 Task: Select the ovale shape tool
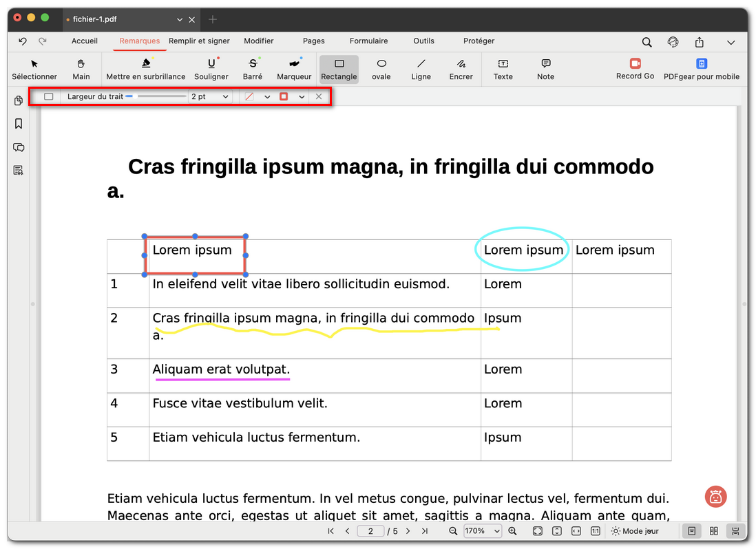[x=381, y=69]
